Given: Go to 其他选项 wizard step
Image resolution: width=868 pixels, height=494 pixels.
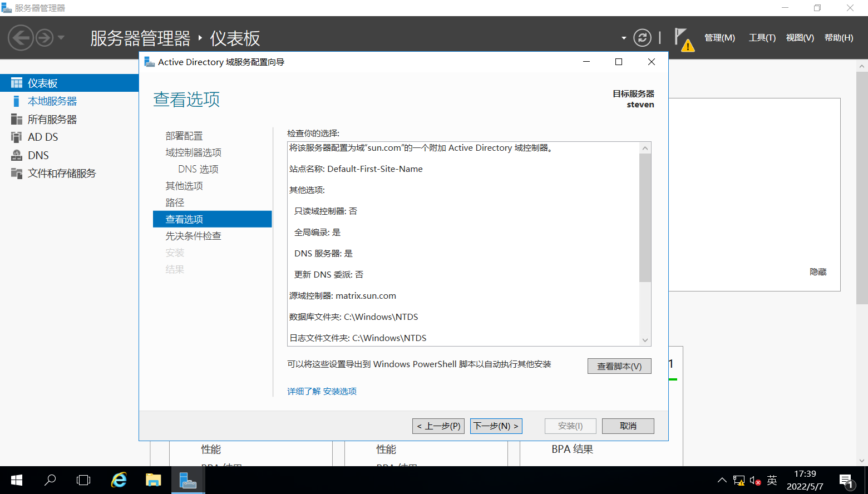Looking at the screenshot, I should [x=184, y=186].
